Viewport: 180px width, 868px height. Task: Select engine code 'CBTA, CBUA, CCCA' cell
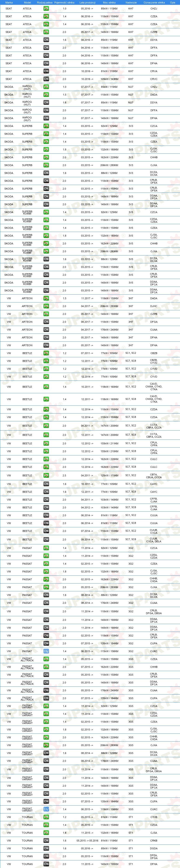pyautogui.click(x=154, y=476)
